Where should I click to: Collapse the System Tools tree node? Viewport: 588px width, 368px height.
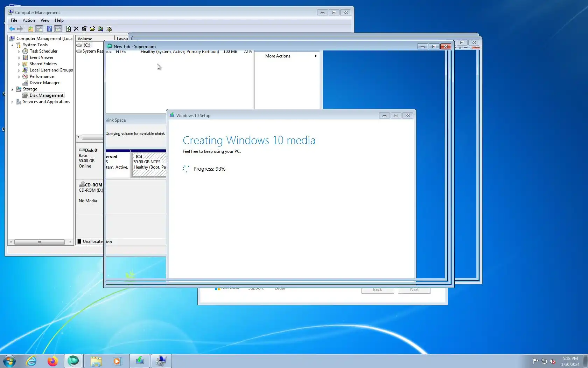pyautogui.click(x=13, y=45)
